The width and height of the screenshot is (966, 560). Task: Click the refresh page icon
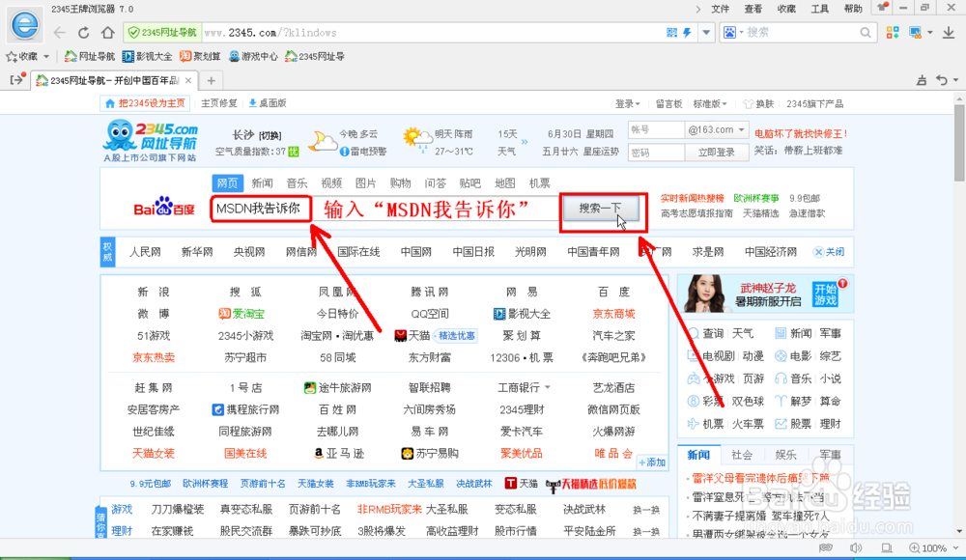coord(83,32)
